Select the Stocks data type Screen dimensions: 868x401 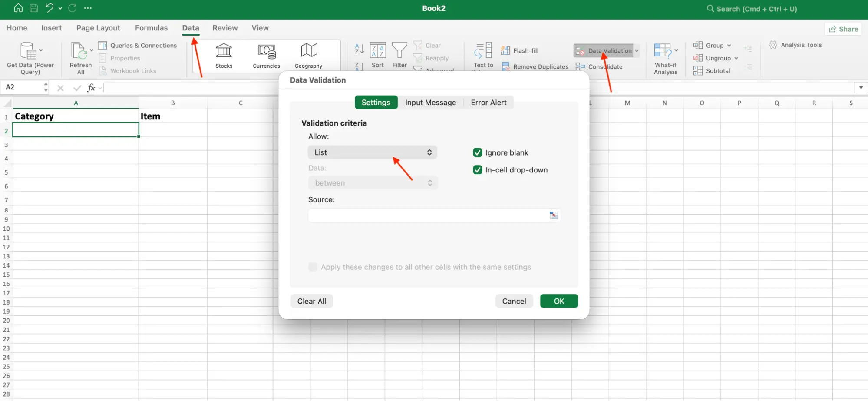point(224,55)
